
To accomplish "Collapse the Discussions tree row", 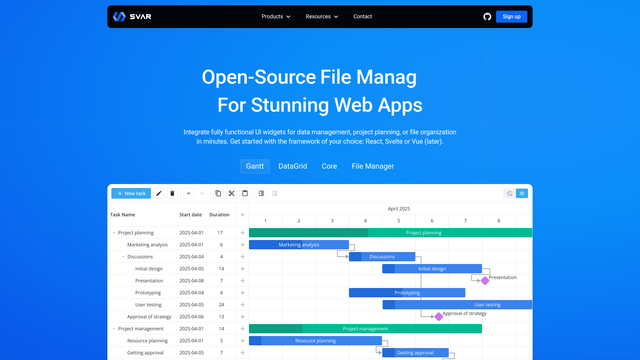I will 123,257.
